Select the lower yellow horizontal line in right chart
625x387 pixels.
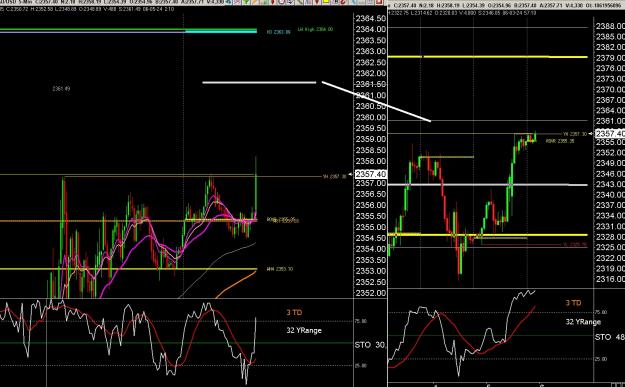pyautogui.click(x=487, y=235)
